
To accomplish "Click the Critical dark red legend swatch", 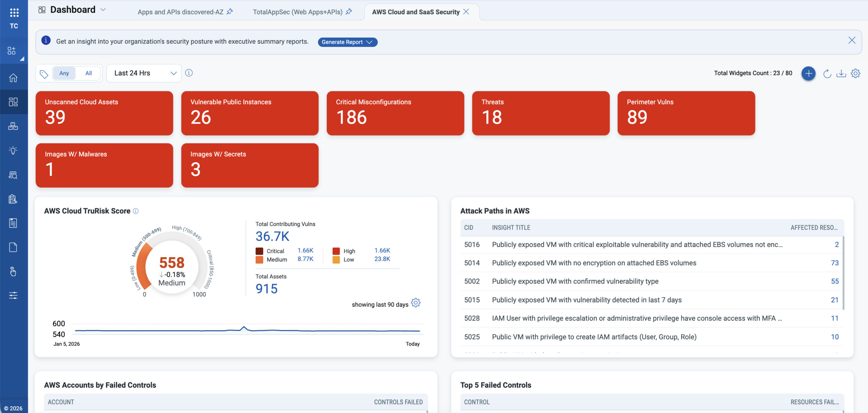I will [259, 251].
